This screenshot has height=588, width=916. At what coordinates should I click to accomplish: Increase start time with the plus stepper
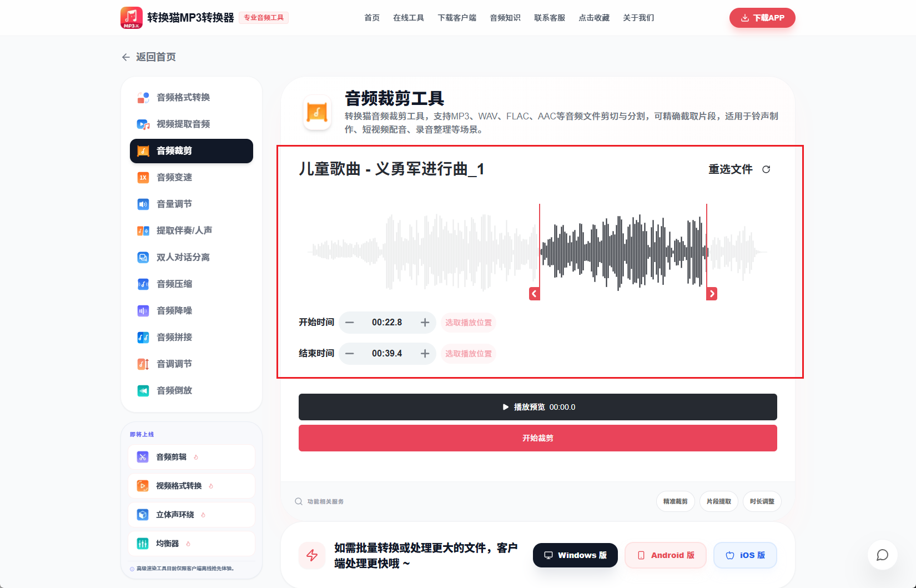coord(425,323)
